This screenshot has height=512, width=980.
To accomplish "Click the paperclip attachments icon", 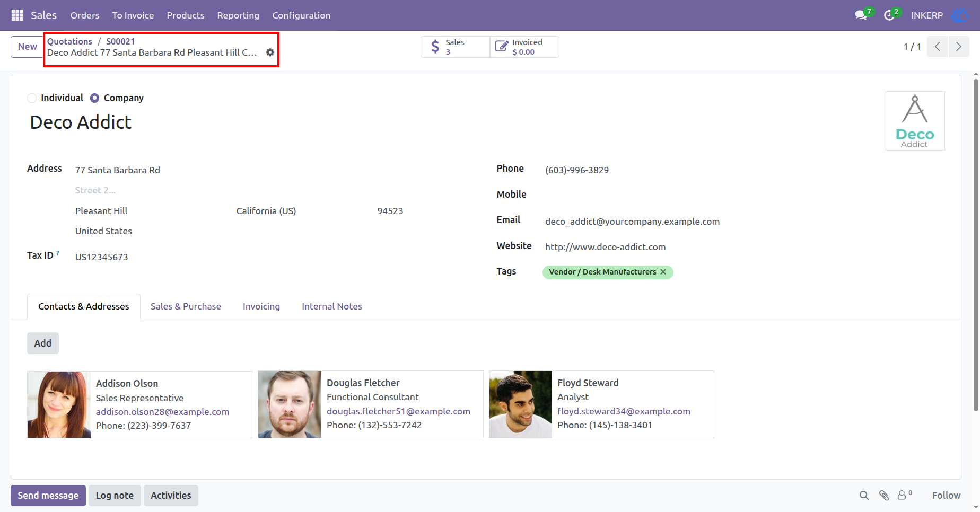I will 884,496.
